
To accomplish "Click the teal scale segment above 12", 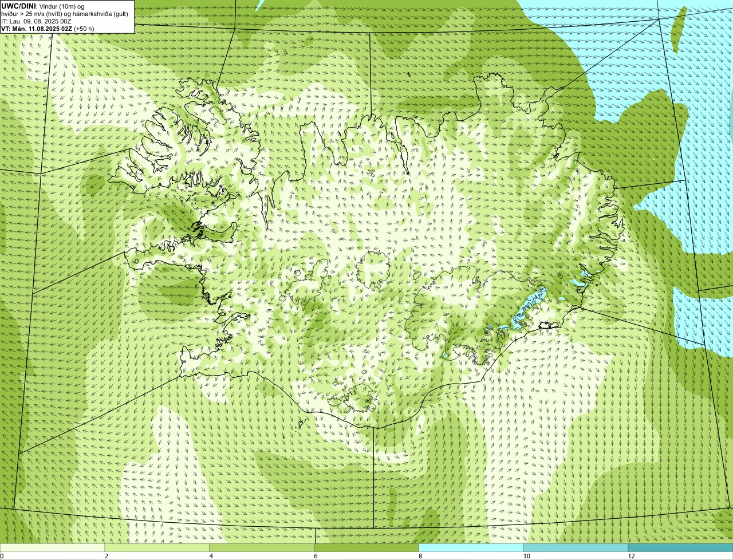I will [680, 548].
